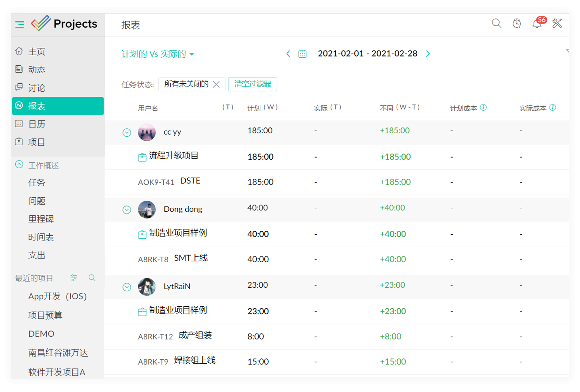This screenshot has height=392, width=580.
Task: Open the 计划的 Vs 实际的 report dropdown
Action: [157, 54]
